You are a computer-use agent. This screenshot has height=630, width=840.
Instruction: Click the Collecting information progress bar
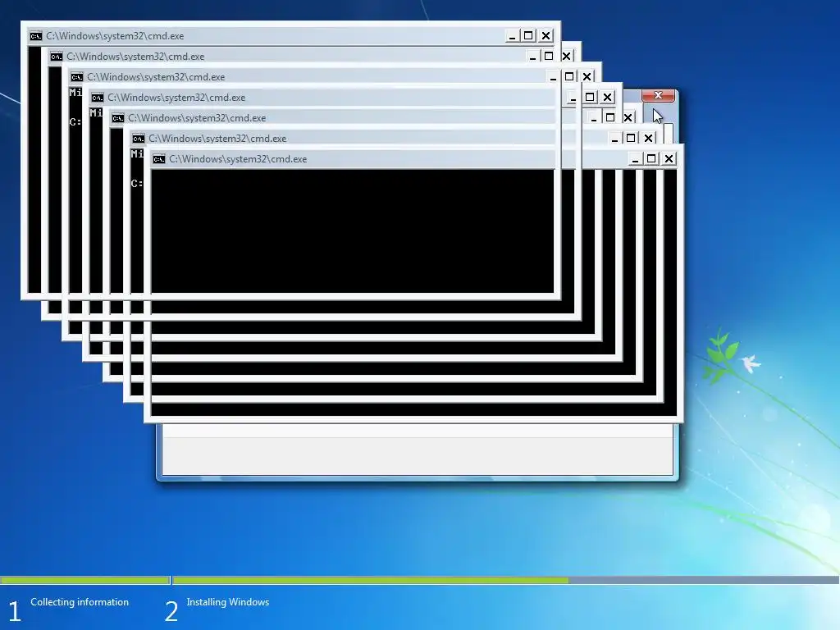(x=84, y=580)
